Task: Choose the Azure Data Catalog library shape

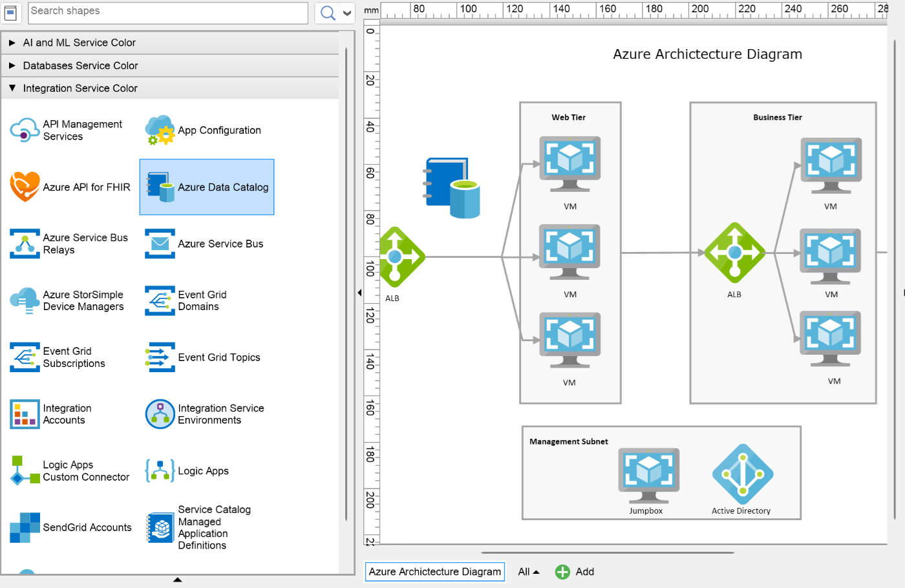Action: pos(207,187)
